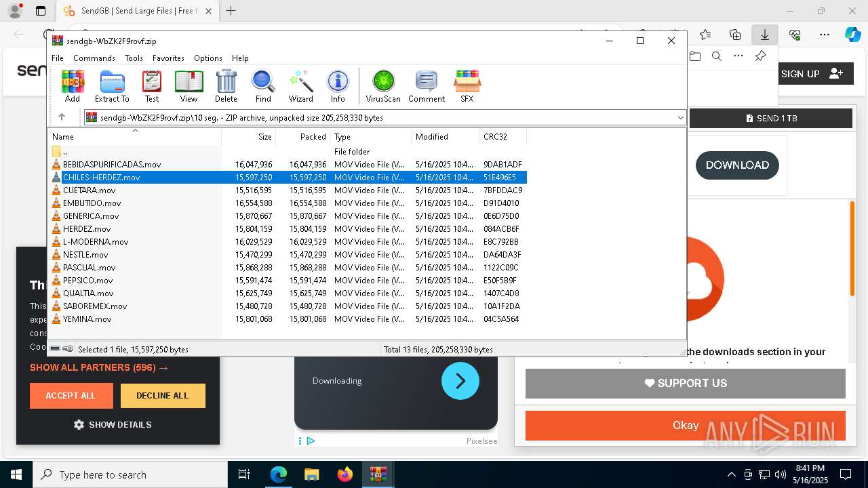The width and height of the screenshot is (868, 488).
Task: Open Edge settings and more menu
Action: [x=825, y=35]
